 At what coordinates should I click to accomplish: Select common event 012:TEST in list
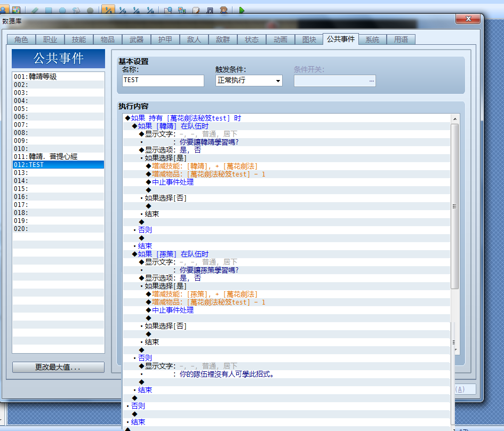click(x=58, y=164)
